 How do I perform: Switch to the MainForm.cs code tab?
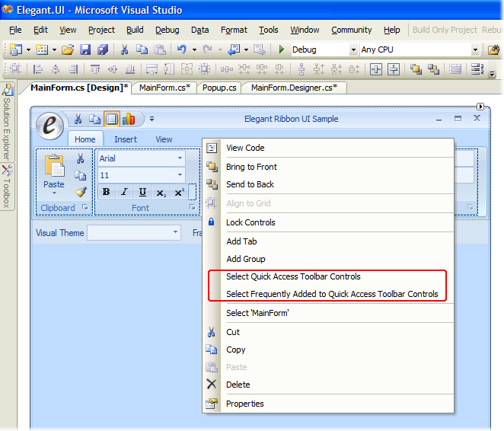pos(164,88)
